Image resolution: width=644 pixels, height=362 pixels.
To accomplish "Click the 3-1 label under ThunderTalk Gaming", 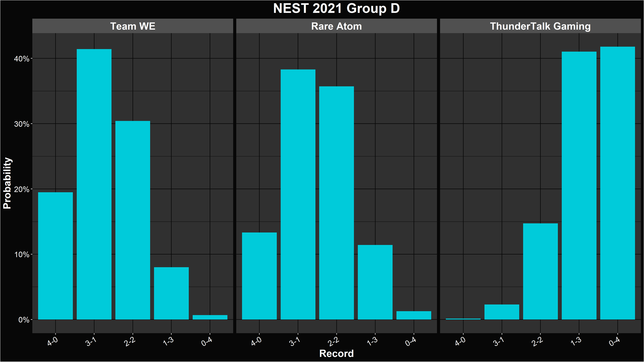I will (x=499, y=342).
